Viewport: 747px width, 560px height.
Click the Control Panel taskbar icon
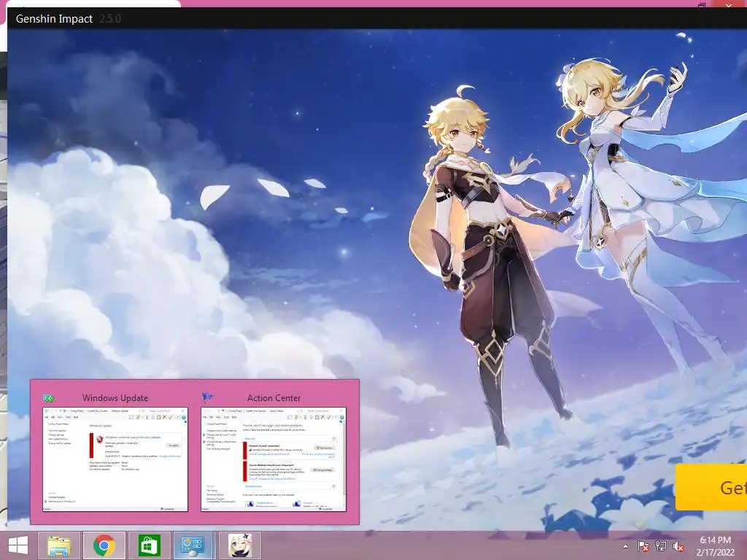tap(194, 545)
